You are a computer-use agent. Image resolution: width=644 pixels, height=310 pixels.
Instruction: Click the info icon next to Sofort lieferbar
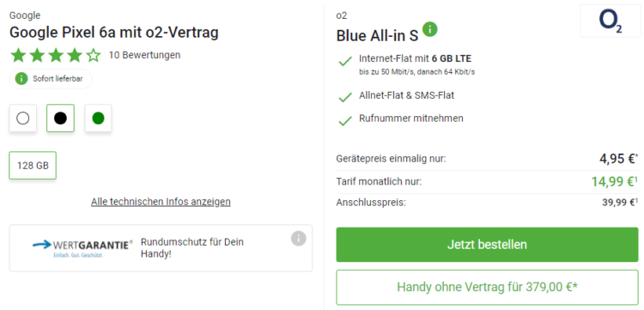[21, 79]
